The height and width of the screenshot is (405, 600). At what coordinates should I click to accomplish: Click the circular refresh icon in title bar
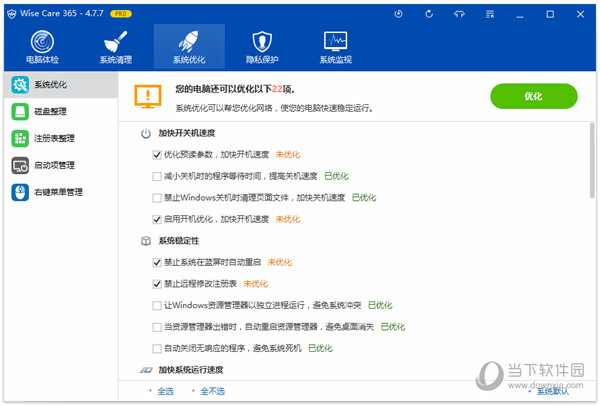429,14
